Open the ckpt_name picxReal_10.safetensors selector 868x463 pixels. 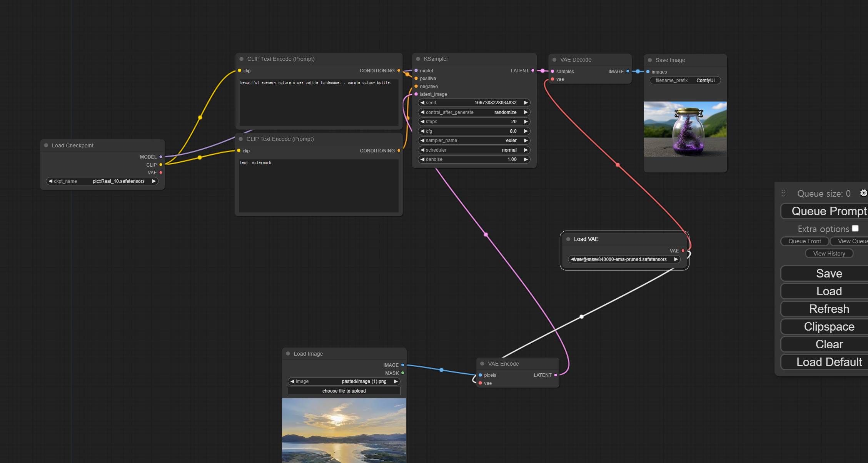click(102, 181)
